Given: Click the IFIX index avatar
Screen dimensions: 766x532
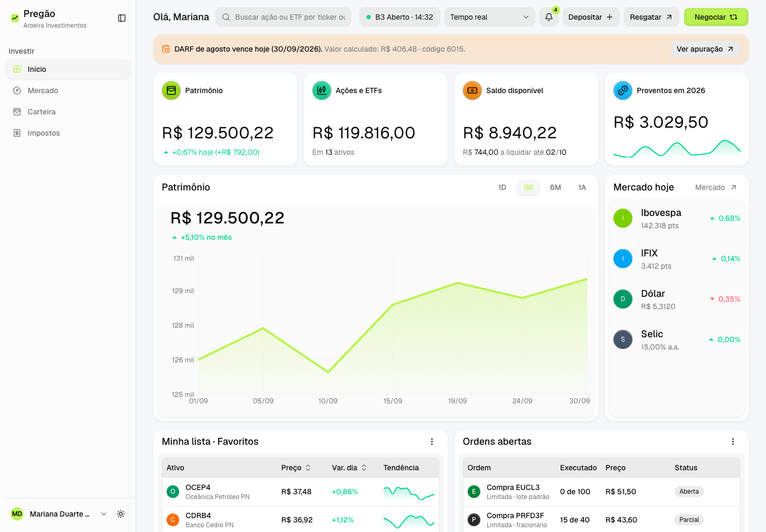Looking at the screenshot, I should (623, 259).
